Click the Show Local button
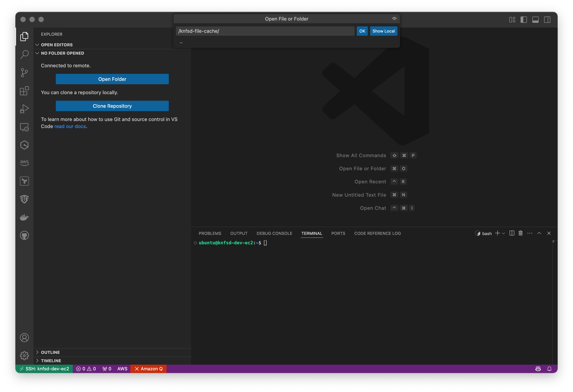 coord(383,31)
